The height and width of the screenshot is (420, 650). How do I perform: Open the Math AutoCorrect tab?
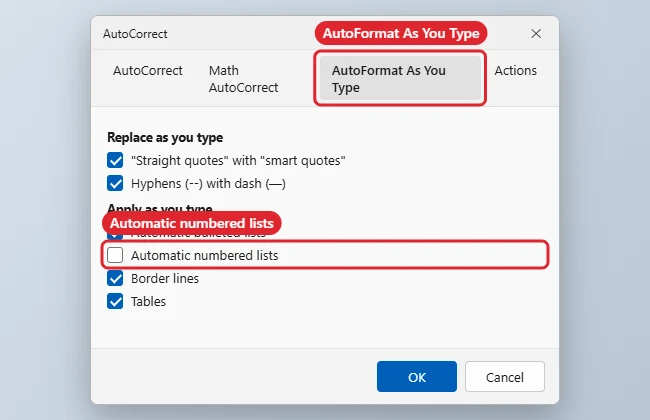point(243,79)
